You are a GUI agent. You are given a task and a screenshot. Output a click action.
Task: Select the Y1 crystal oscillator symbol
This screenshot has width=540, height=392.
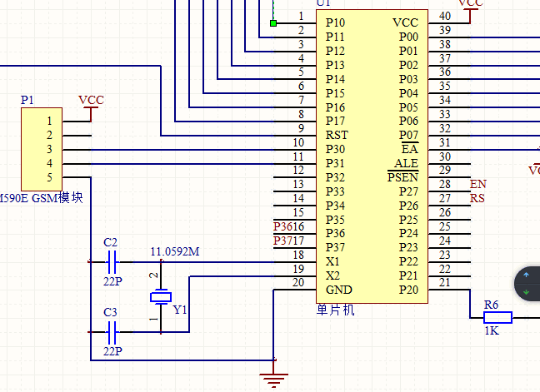click(161, 297)
